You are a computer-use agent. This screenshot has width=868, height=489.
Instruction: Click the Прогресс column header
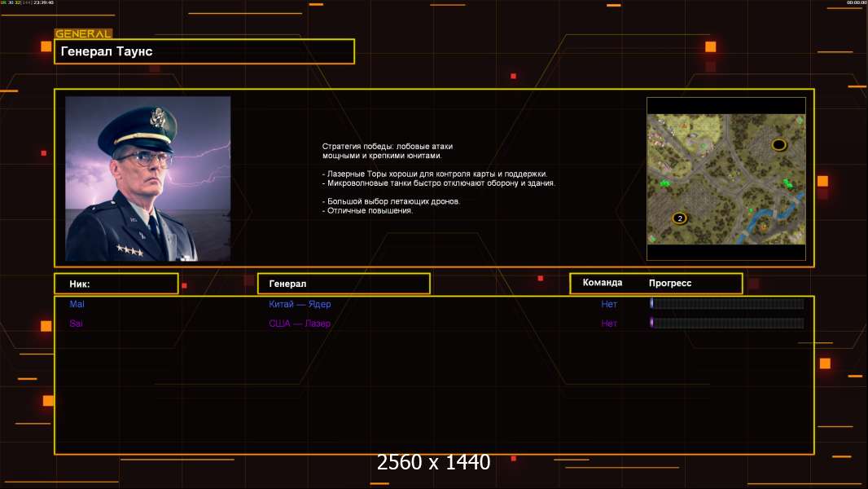pyautogui.click(x=670, y=283)
